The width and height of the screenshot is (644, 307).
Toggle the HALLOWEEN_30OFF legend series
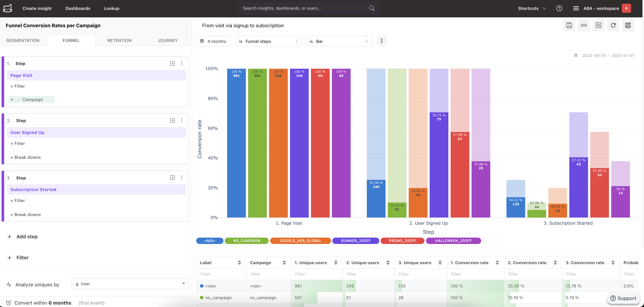453,241
